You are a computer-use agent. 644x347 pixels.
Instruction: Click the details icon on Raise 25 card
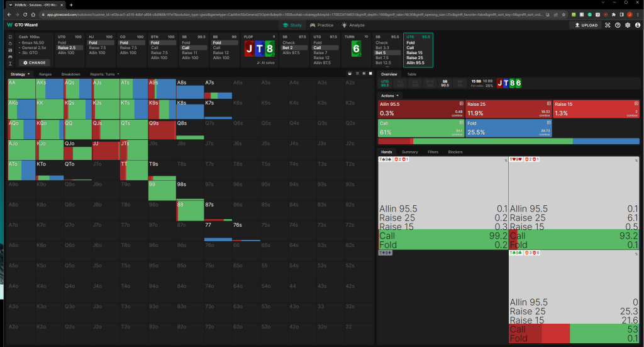[548, 103]
